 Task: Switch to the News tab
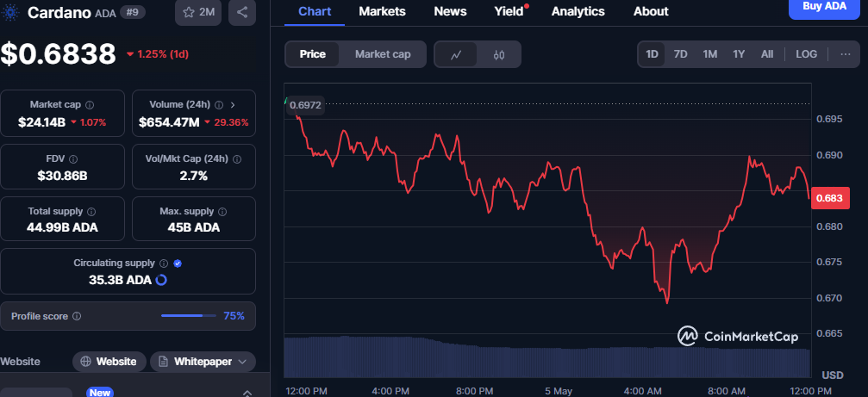tap(450, 11)
